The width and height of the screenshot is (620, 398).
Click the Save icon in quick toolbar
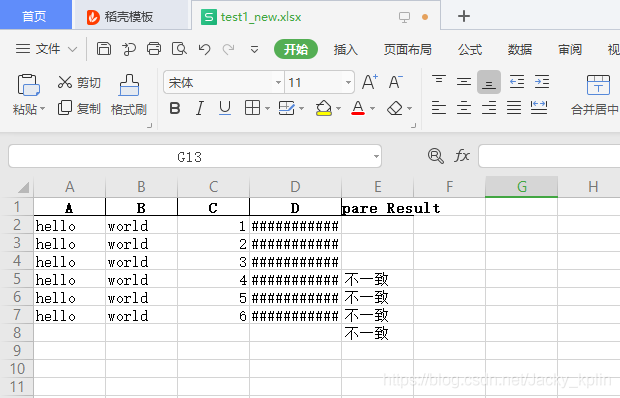[104, 49]
